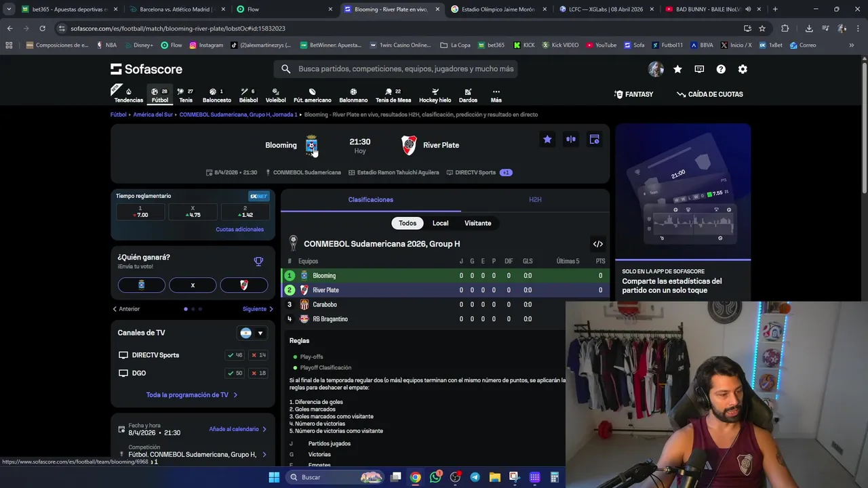Image resolution: width=868 pixels, height=488 pixels.
Task: Select the Dardos sport icon
Action: (468, 95)
